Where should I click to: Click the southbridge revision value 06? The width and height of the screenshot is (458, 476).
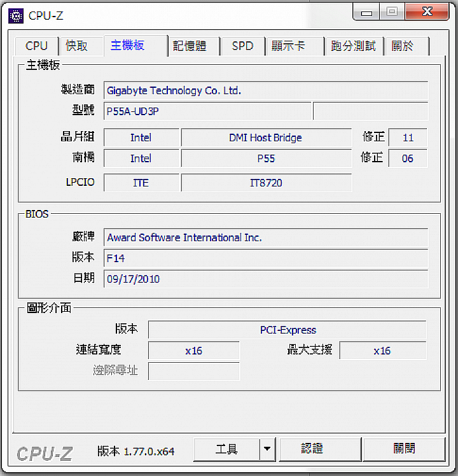click(408, 158)
